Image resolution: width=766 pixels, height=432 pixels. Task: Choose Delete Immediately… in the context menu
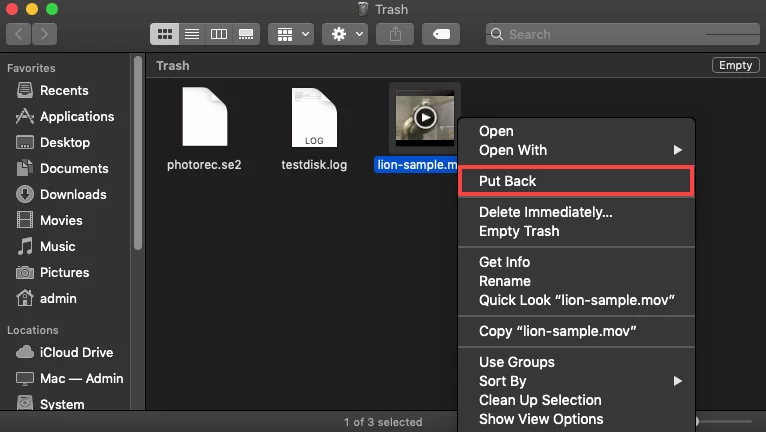pos(576,212)
